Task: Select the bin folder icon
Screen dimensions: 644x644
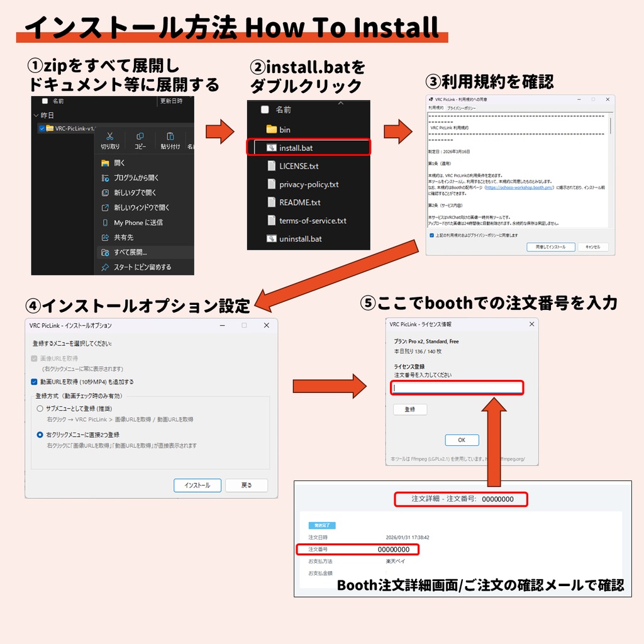Action: pos(272,130)
